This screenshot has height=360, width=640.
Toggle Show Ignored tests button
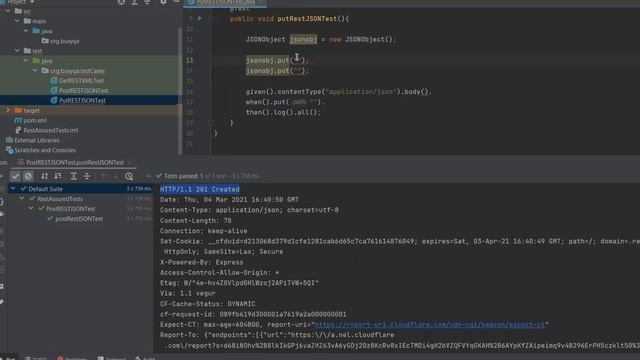28,176
